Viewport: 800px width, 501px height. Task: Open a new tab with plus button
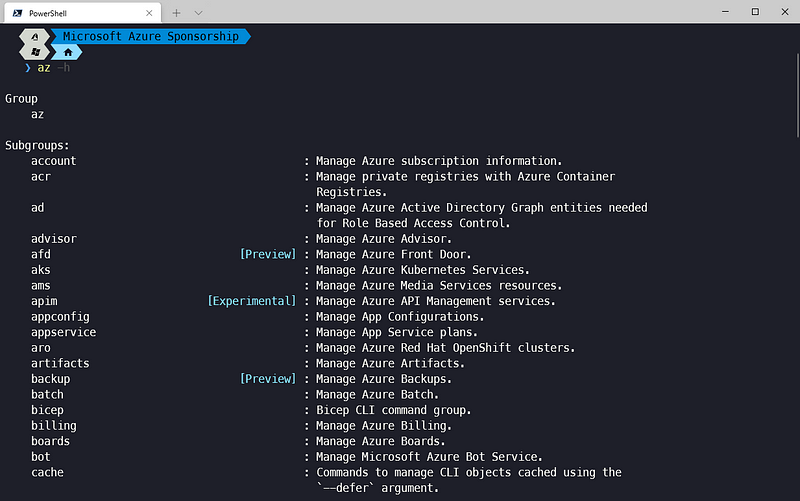click(x=177, y=12)
